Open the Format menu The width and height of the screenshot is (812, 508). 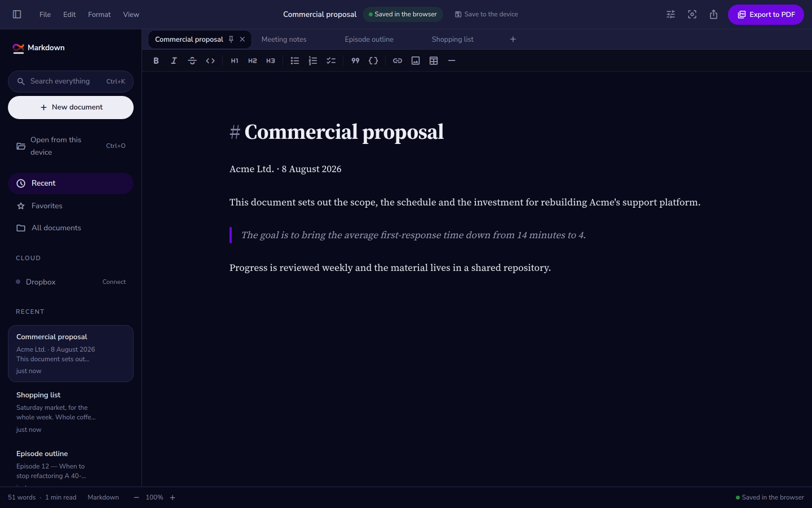pyautogui.click(x=99, y=15)
